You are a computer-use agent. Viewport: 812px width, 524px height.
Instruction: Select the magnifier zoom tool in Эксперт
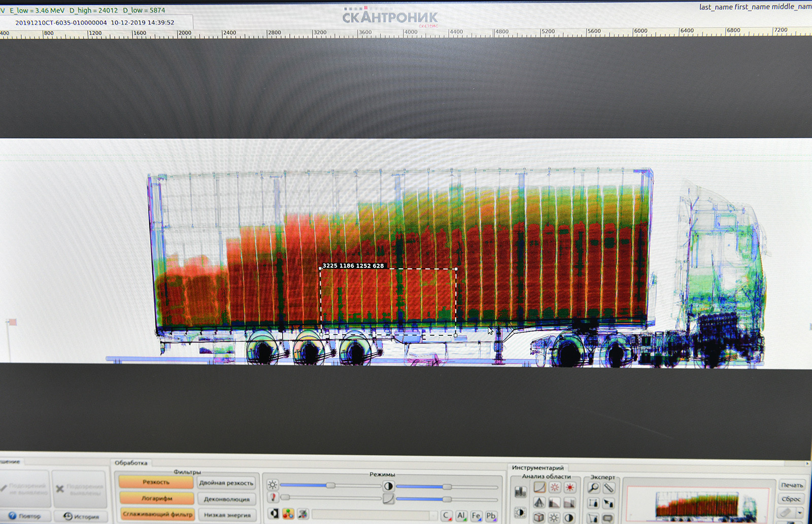[x=593, y=488]
